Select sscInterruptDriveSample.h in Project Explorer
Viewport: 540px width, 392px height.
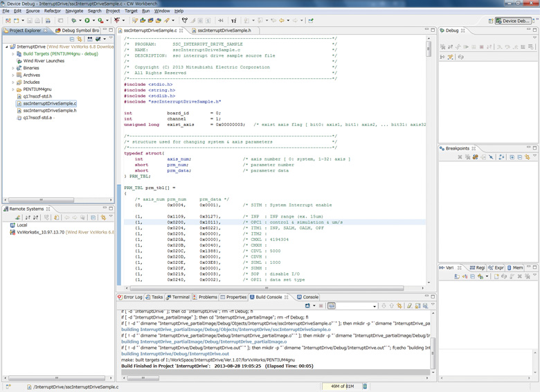pos(49,111)
